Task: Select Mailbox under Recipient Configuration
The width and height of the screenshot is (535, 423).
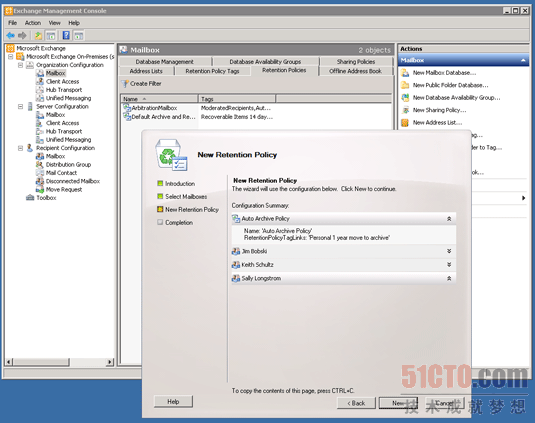Action: (55, 156)
